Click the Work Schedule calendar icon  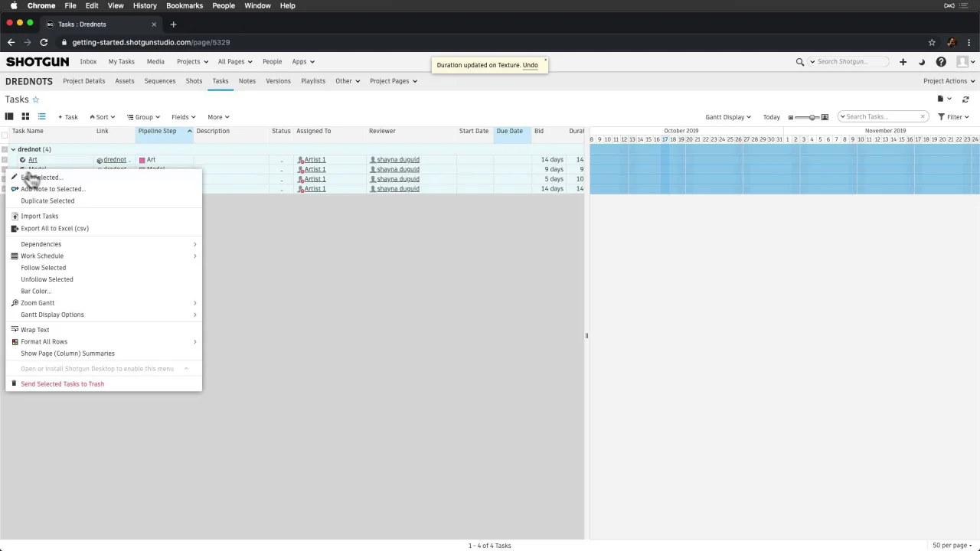[x=15, y=256]
